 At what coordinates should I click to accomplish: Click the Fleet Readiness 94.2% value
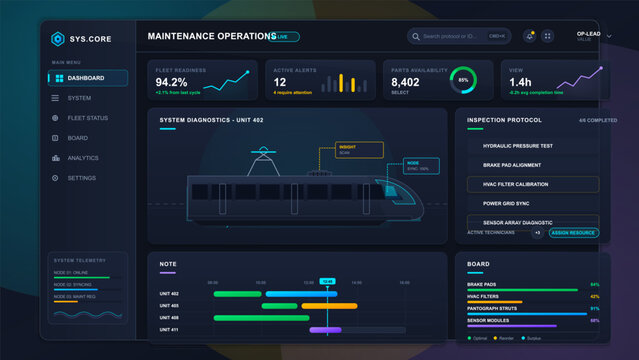coord(171,82)
